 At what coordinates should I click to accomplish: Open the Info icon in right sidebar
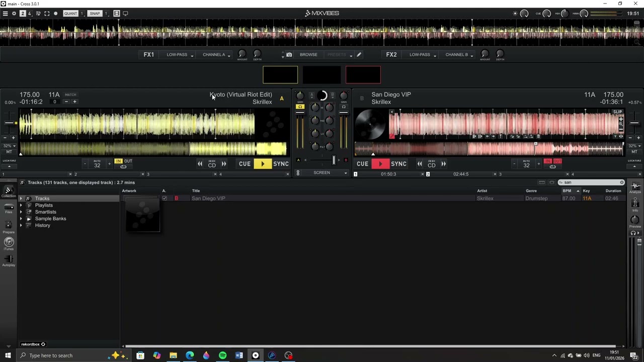635,205
